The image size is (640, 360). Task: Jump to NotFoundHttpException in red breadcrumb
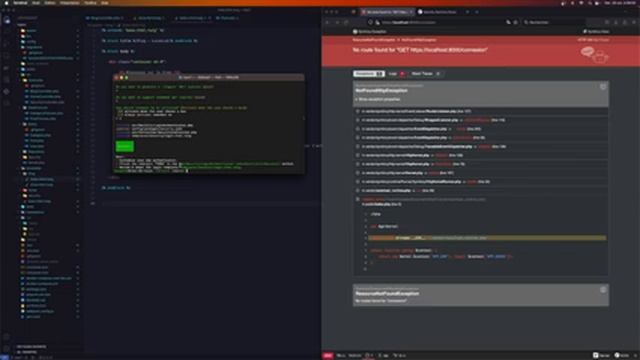tap(419, 40)
